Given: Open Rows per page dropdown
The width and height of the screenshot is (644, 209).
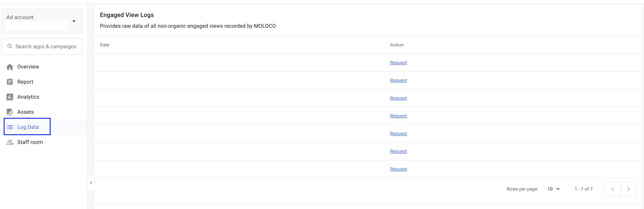Looking at the screenshot, I should (x=553, y=189).
